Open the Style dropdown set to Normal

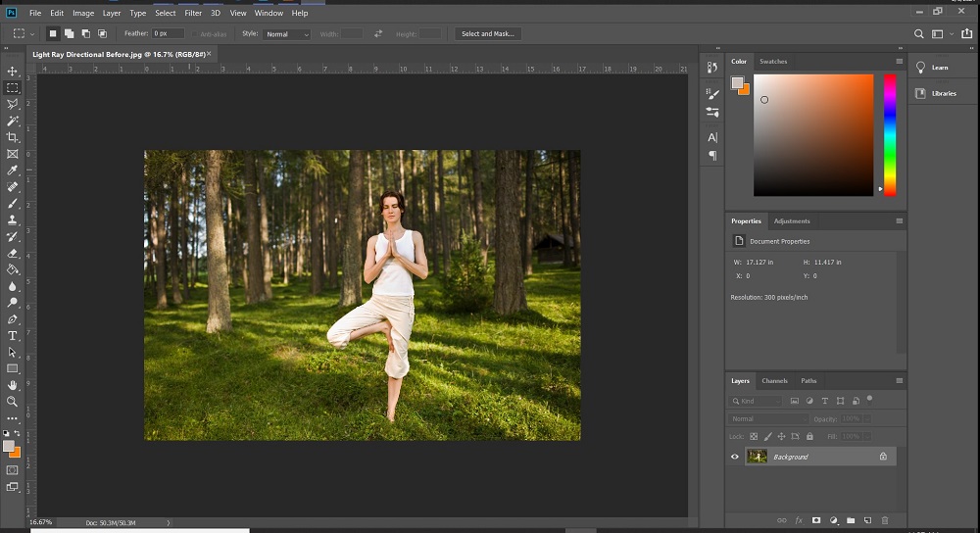287,34
